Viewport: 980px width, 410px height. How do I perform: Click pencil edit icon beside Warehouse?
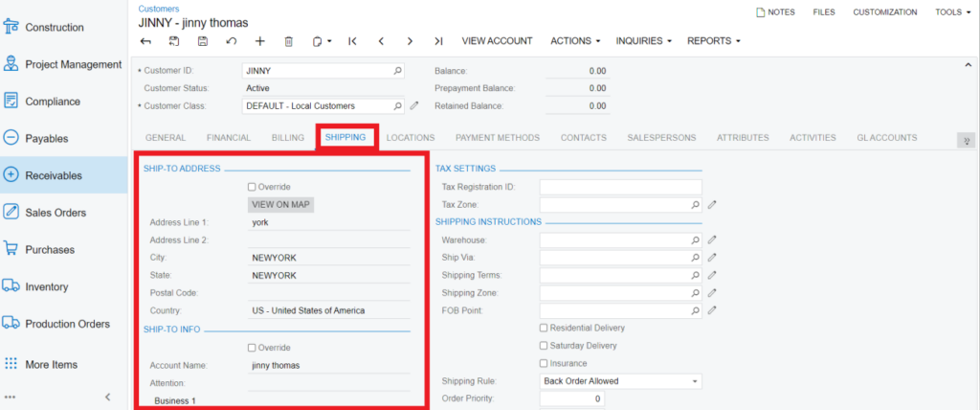[712, 239]
